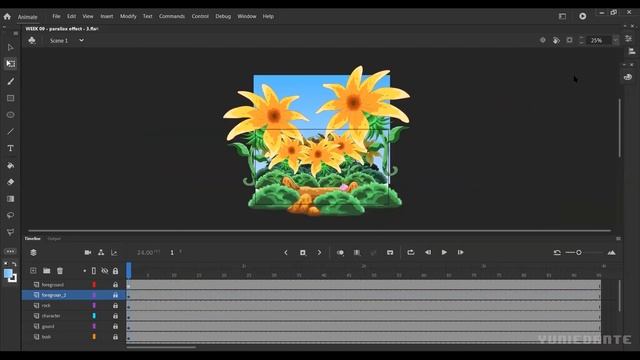Open the Modify menu

point(128,16)
